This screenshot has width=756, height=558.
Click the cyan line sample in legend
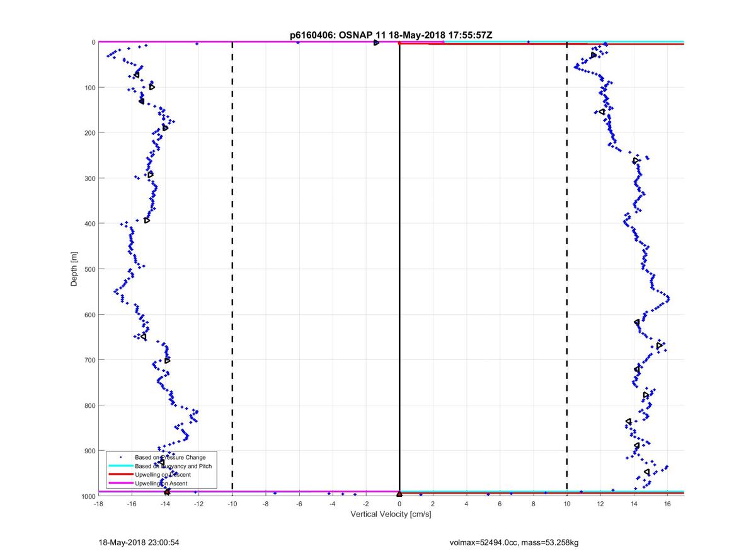coord(120,466)
